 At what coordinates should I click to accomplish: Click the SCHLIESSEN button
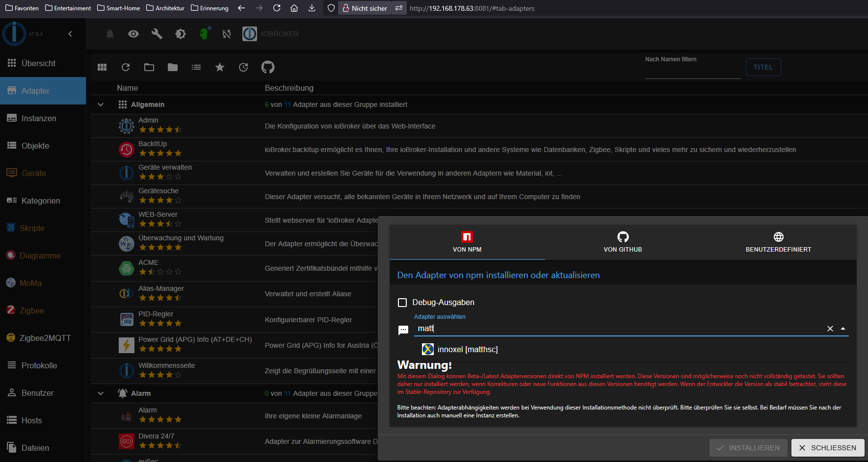828,448
